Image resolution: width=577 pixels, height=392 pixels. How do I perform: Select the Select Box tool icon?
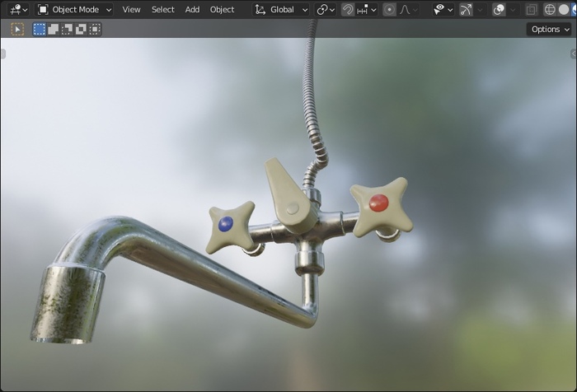(x=17, y=29)
